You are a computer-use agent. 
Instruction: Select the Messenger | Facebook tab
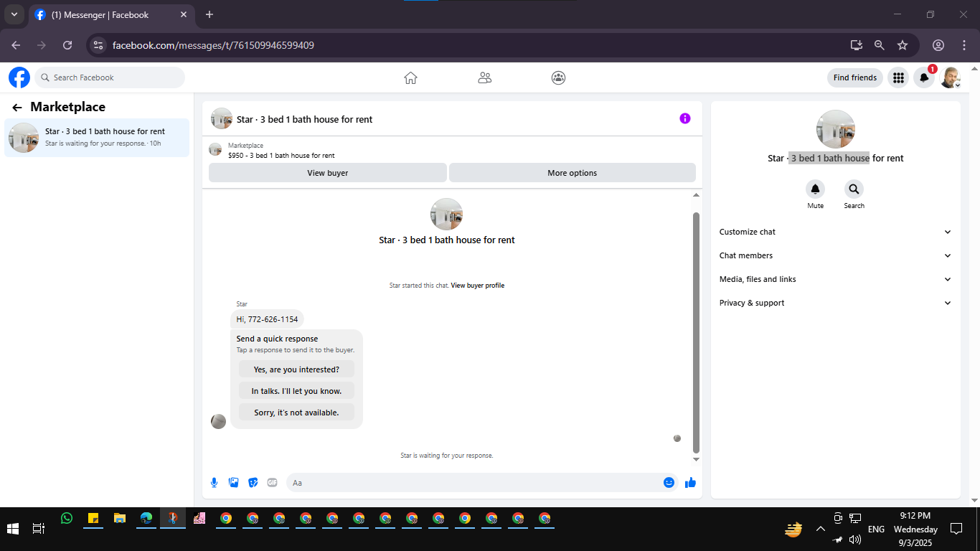[x=112, y=14]
